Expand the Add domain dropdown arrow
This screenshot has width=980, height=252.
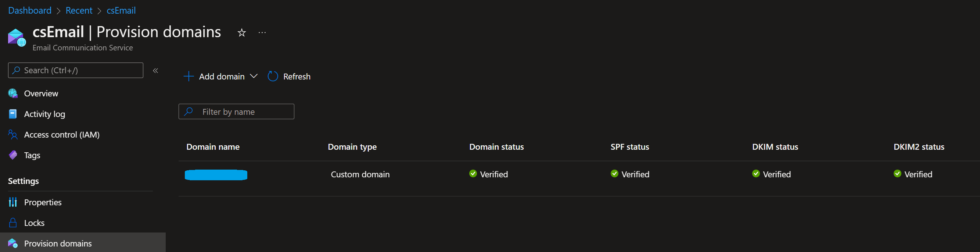(254, 77)
